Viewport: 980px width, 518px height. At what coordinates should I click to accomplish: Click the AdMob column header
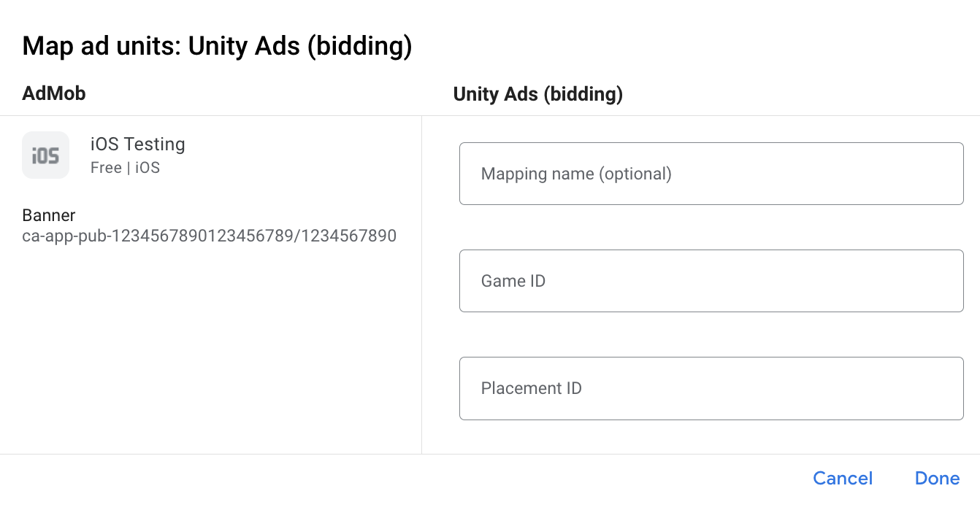point(54,93)
